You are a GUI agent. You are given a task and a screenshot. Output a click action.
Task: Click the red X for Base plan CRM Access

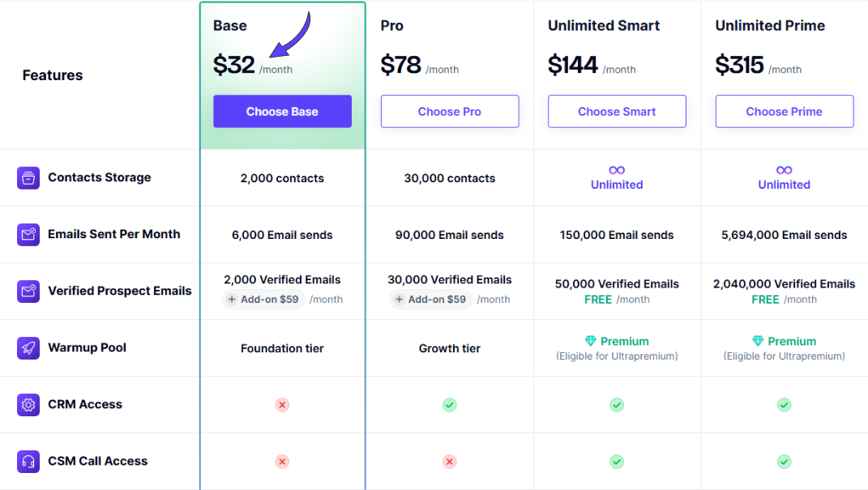tap(282, 405)
